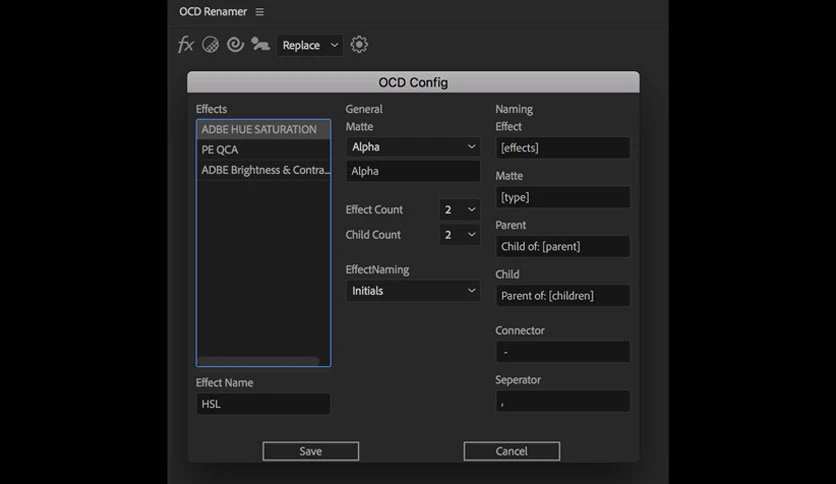Image resolution: width=836 pixels, height=484 pixels.
Task: Click the Matte name Alpha text field
Action: coord(413,171)
